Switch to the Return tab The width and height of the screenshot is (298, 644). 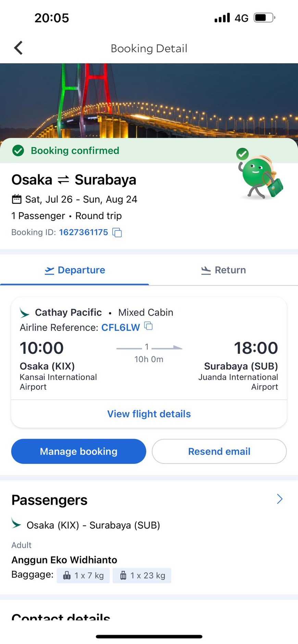[223, 270]
